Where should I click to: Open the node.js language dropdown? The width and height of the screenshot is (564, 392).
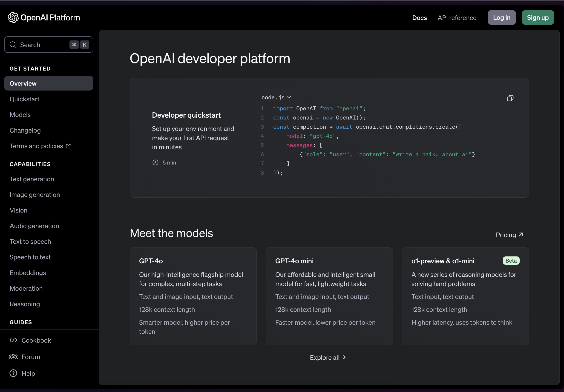[x=276, y=97]
